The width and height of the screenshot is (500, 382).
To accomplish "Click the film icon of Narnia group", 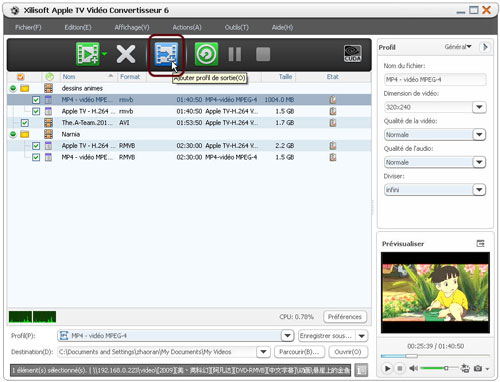I will click(x=48, y=134).
